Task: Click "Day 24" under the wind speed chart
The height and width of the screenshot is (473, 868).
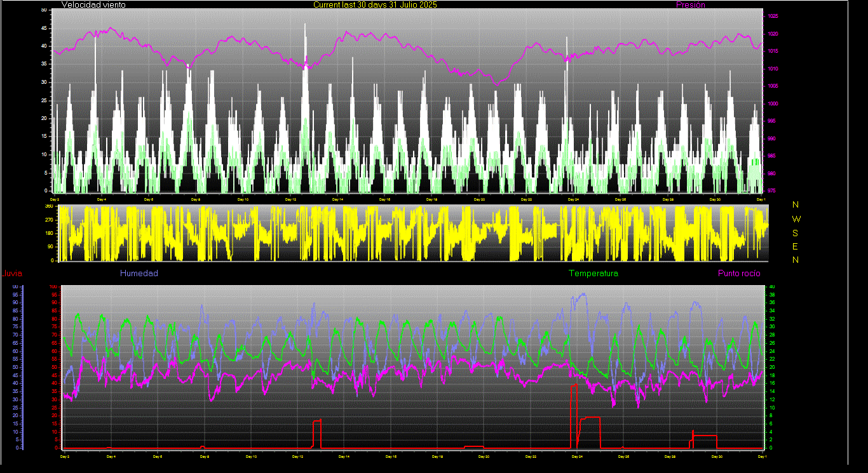Action: click(x=574, y=199)
